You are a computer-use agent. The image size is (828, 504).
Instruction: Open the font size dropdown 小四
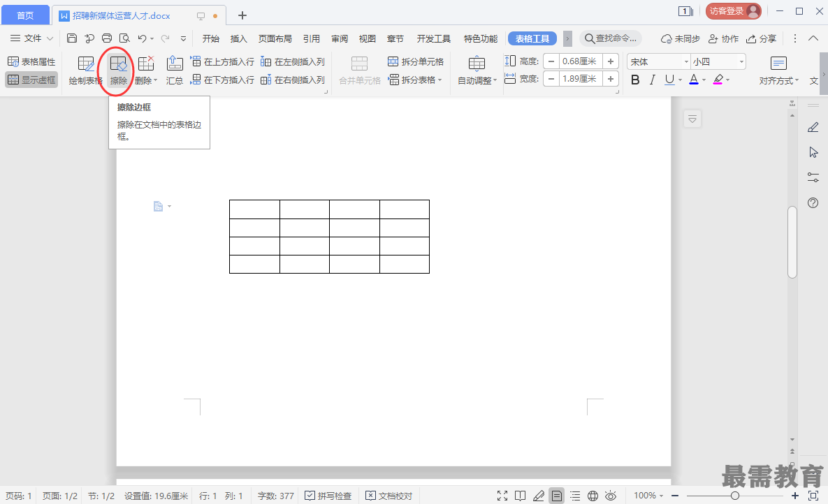click(741, 61)
